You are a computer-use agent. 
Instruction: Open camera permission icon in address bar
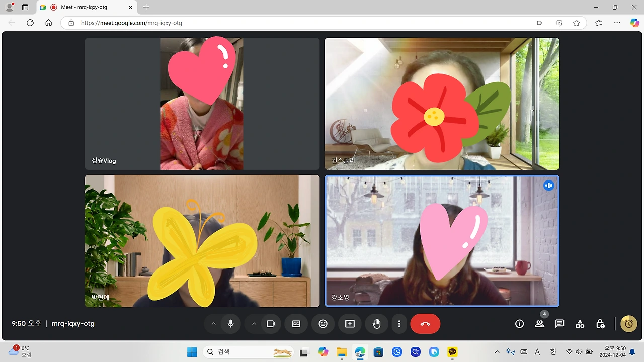tap(540, 23)
